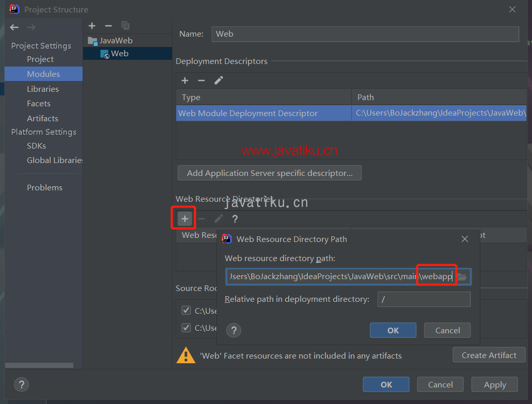Image resolution: width=532 pixels, height=404 pixels.
Task: Open the Artifacts settings page
Action: [x=43, y=118]
